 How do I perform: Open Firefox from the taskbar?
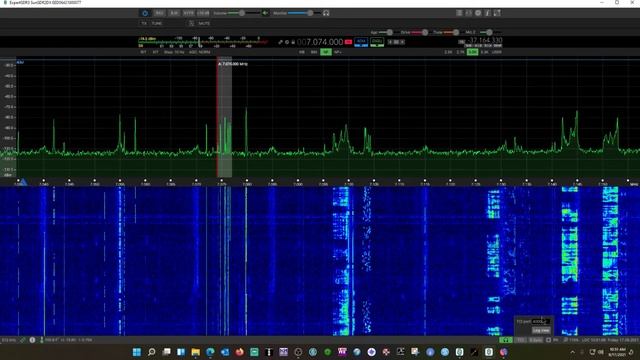pos(240,352)
